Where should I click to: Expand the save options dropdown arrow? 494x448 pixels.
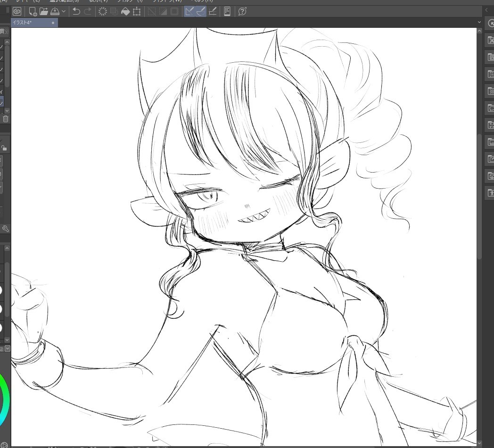[x=64, y=12]
